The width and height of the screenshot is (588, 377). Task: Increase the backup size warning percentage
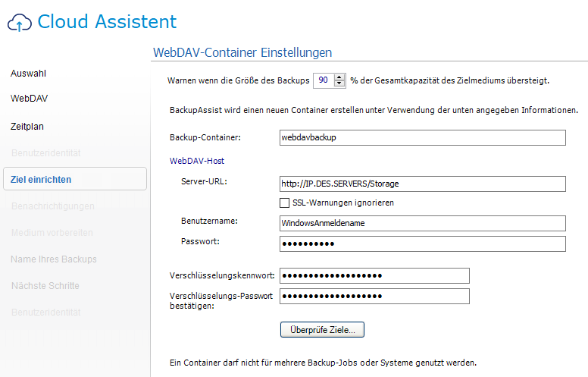[x=340, y=77]
